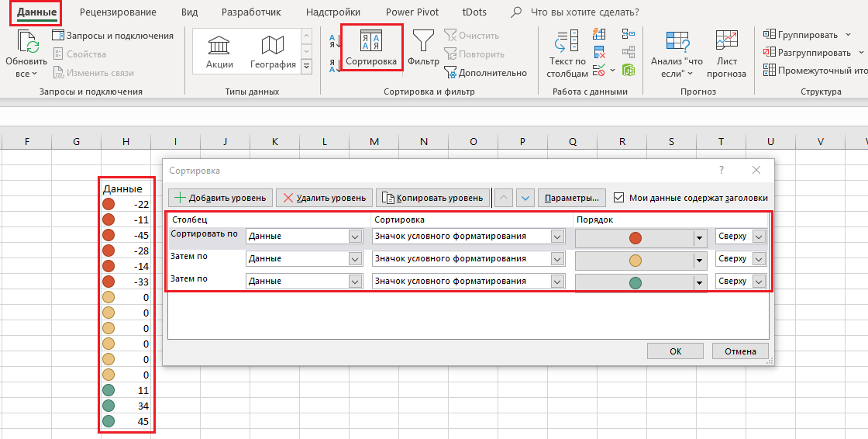Select cell with value 34
Screen dimensions: 868x439
(126, 406)
